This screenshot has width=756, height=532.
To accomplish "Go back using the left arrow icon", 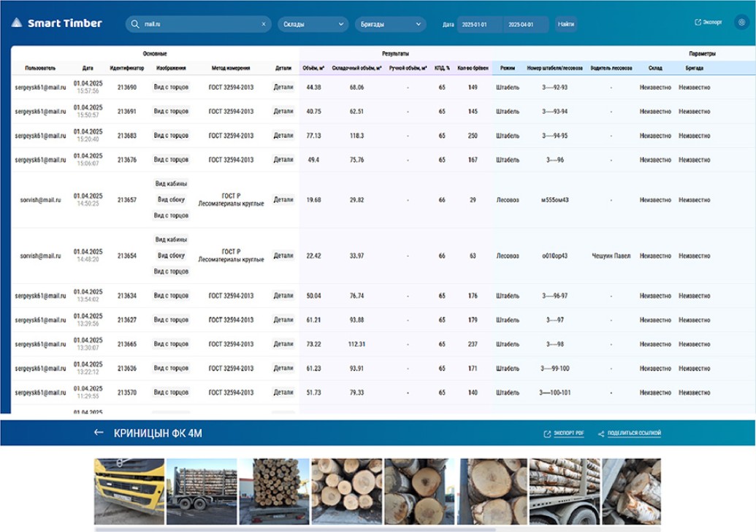I will point(99,433).
